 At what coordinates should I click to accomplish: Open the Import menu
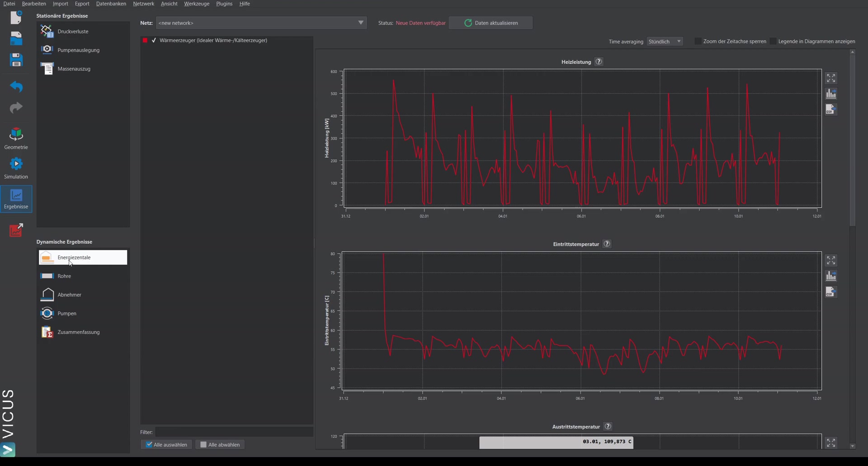click(61, 4)
